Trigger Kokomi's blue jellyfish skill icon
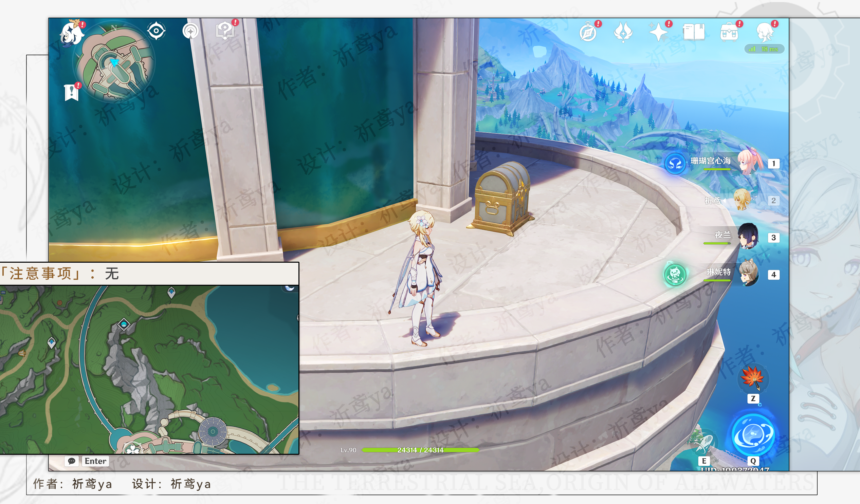The height and width of the screenshot is (504, 860). (675, 164)
